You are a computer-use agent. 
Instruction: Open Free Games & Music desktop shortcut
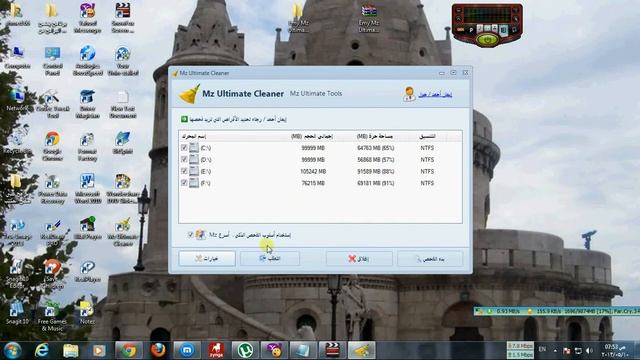[52, 316]
